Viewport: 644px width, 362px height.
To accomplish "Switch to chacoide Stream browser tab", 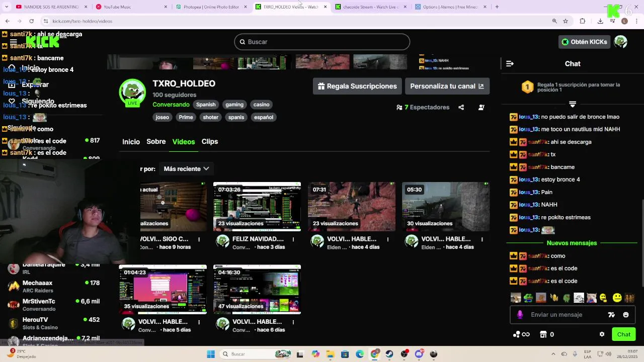I will pyautogui.click(x=371, y=7).
